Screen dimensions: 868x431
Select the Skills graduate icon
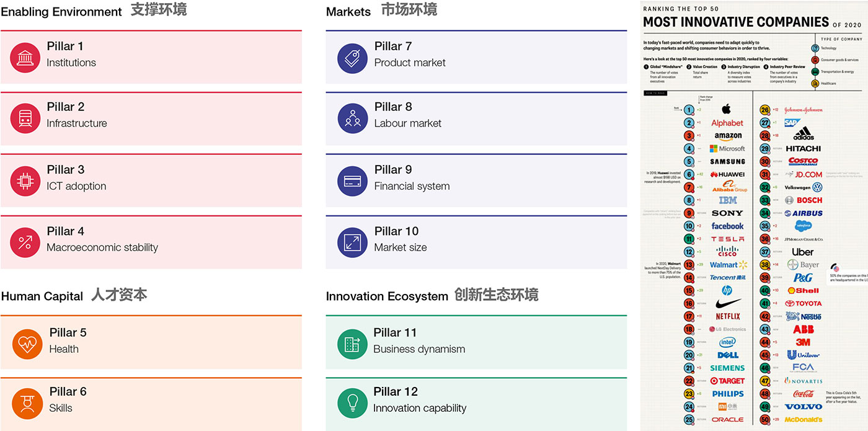(27, 403)
